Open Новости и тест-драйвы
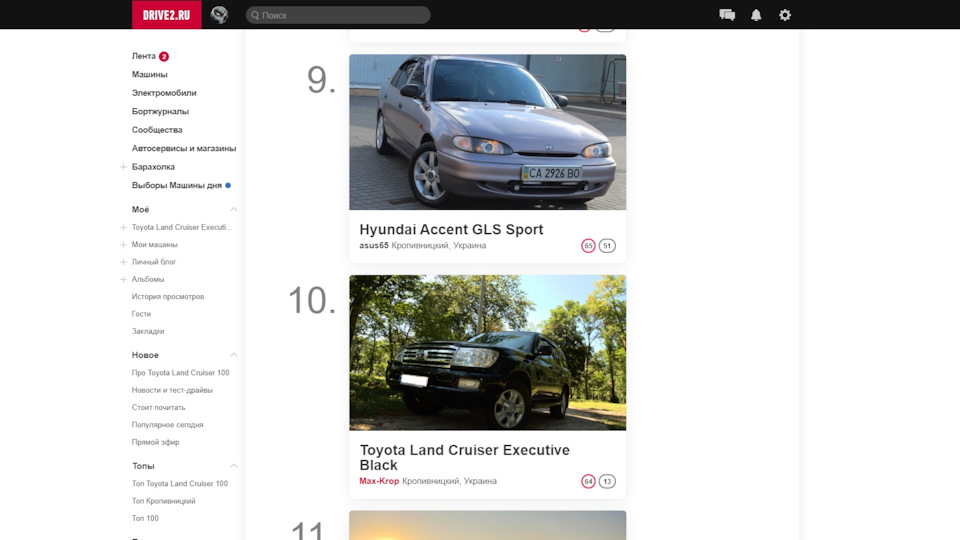 172,390
